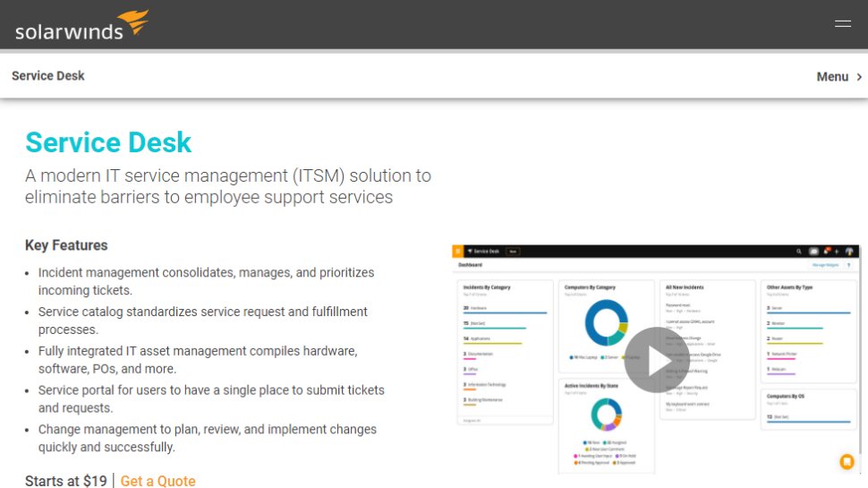Click the notification bell in the video preview
This screenshot has height=488, width=868.
(x=827, y=251)
